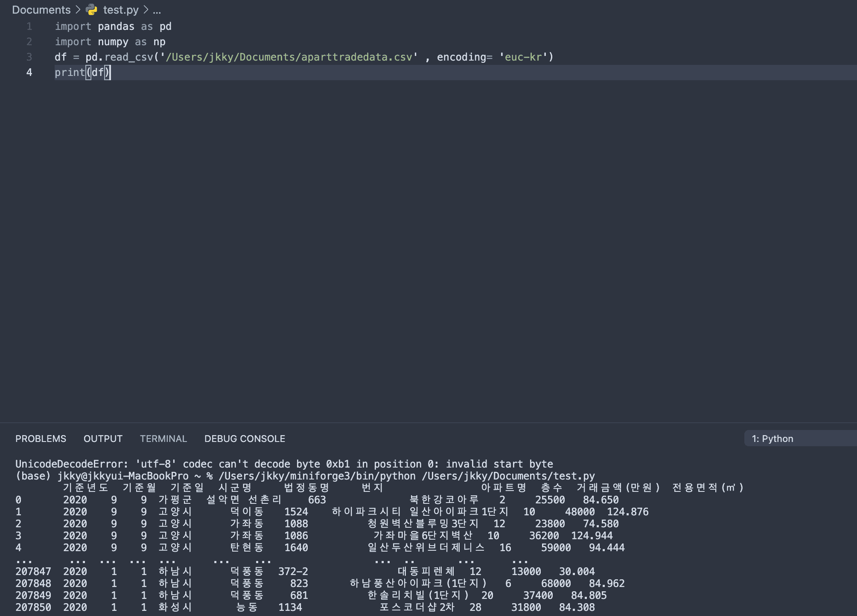Expand the test.py breadcrumb item
This screenshot has height=616, width=857.
coord(121,9)
